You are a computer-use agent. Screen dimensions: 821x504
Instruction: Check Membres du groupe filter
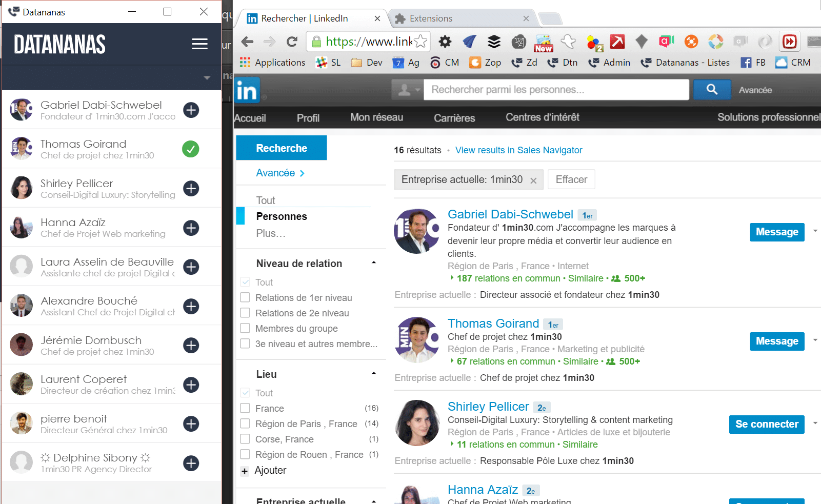coord(245,328)
